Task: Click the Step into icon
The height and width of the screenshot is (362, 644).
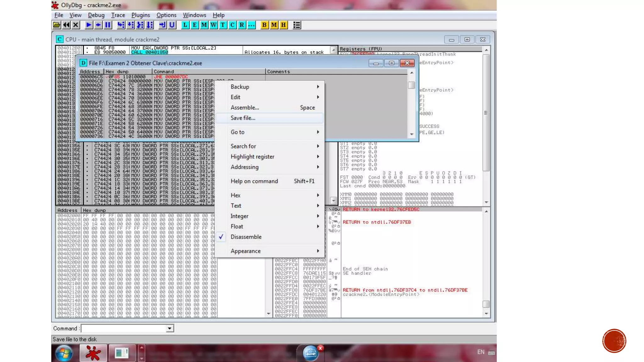Action: (121, 25)
